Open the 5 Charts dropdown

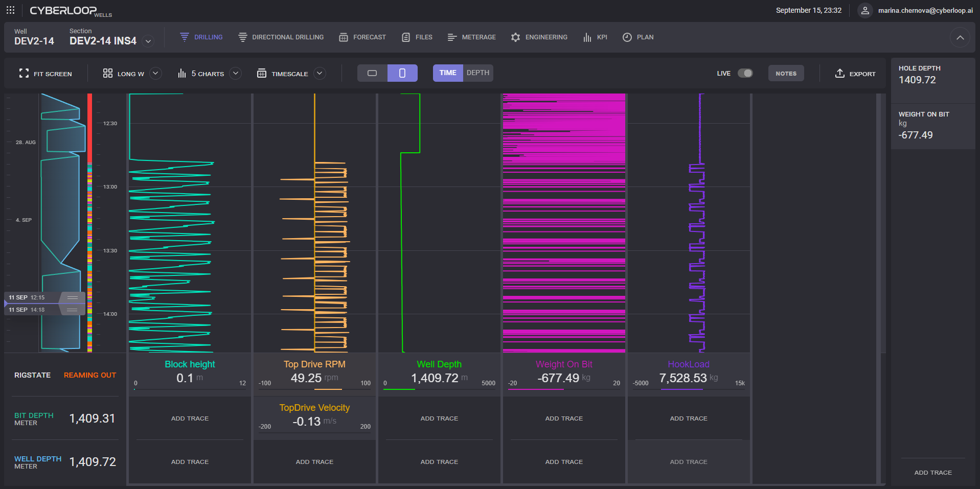pos(235,74)
